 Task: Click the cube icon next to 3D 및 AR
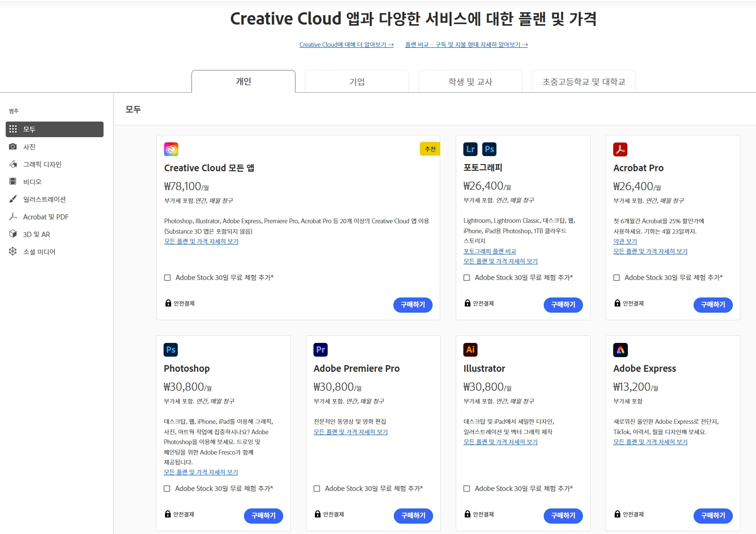(13, 234)
